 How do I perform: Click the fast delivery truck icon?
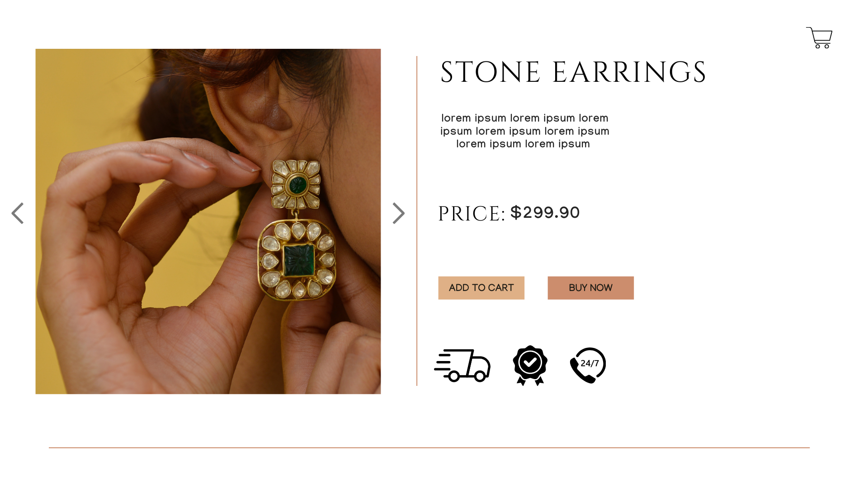click(462, 365)
